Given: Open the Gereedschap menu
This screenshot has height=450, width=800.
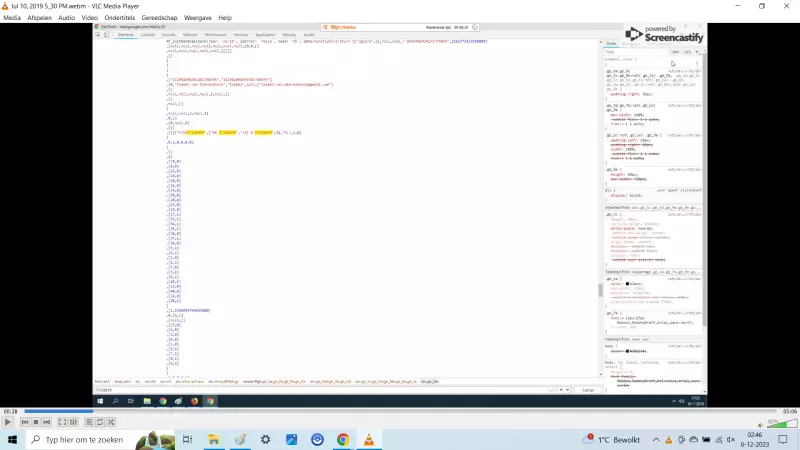Looking at the screenshot, I should 160,18.
